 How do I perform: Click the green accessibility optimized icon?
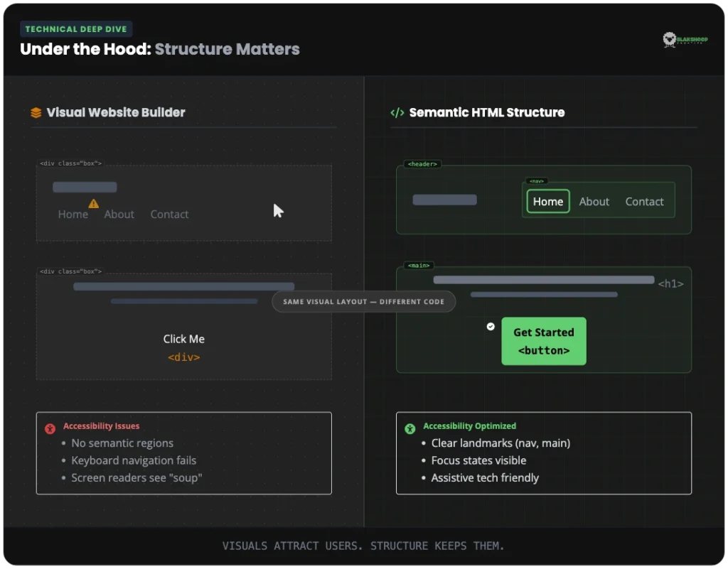410,428
